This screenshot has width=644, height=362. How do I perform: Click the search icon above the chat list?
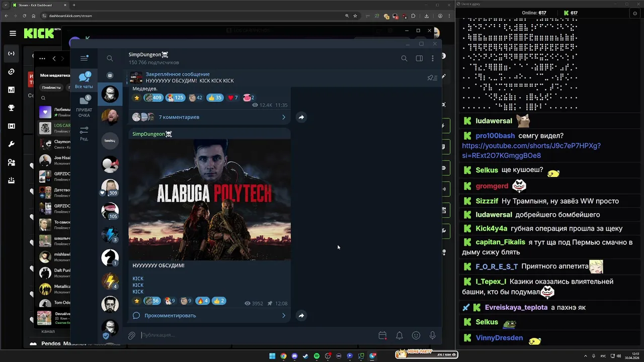tap(110, 58)
